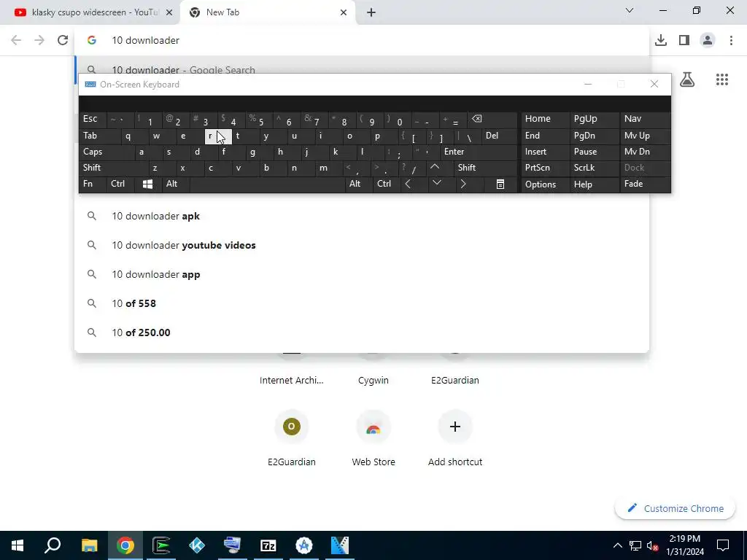Select 10 downloader - Google Search suggestion
Screen dimensions: 747x560
coord(362,66)
